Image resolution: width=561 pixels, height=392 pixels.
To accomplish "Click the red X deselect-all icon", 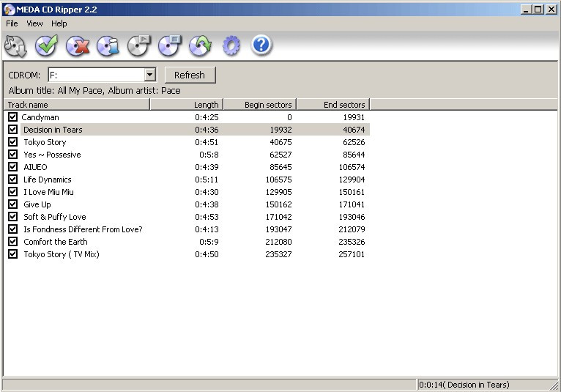I will [78, 46].
